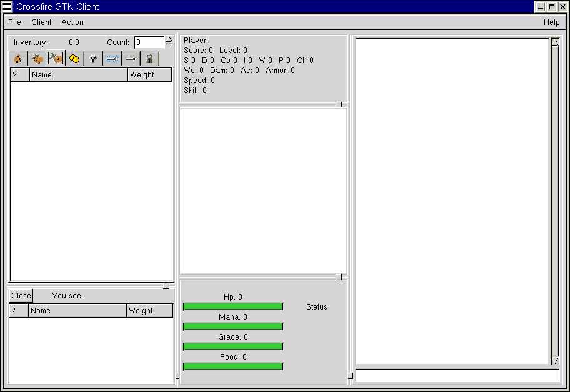Click the Close button beside You see

[x=21, y=295]
